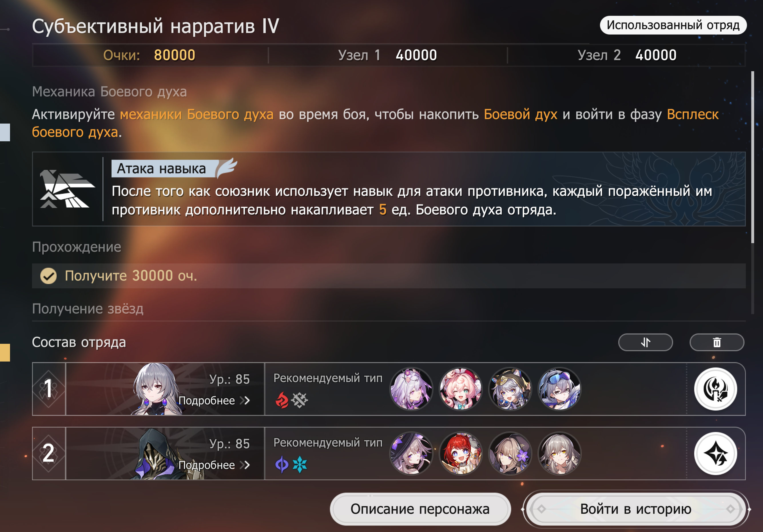Select the red-haired character in team 2
This screenshot has height=532, width=763.
461,453
